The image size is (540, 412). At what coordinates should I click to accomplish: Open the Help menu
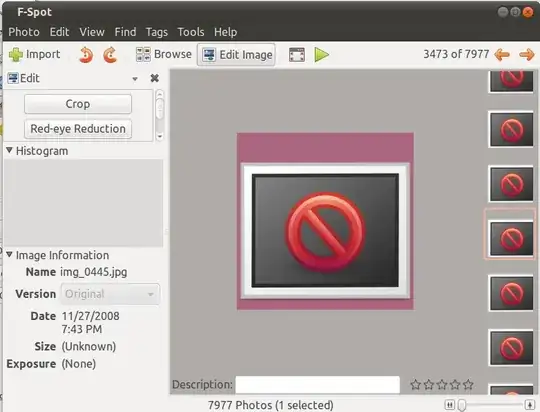(226, 32)
